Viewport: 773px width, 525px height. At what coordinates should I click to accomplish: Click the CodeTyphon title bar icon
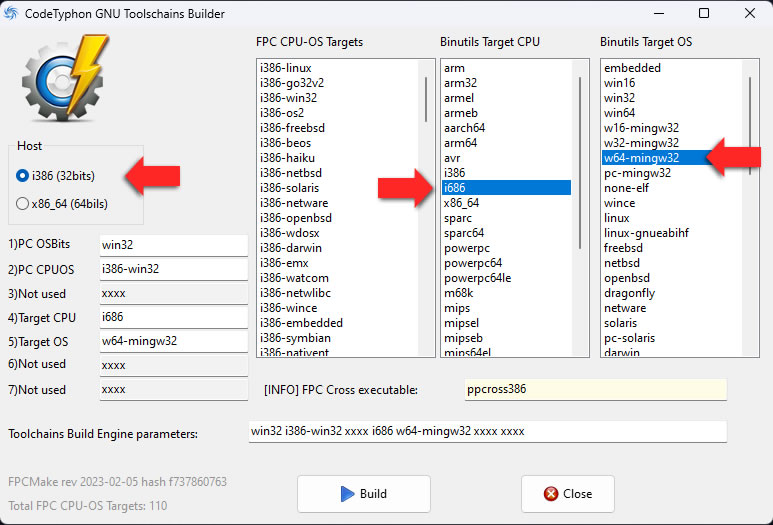(11, 13)
